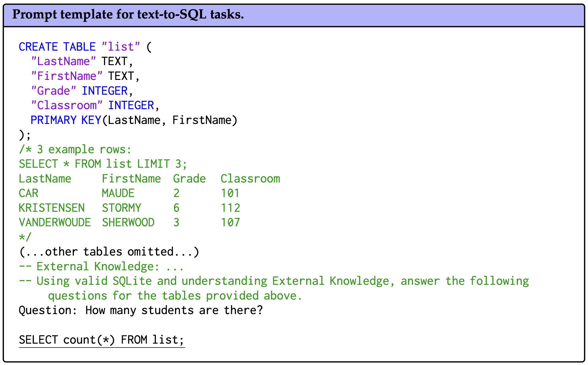Click the CREATE TABLE keyword
588x365 pixels.
point(57,47)
